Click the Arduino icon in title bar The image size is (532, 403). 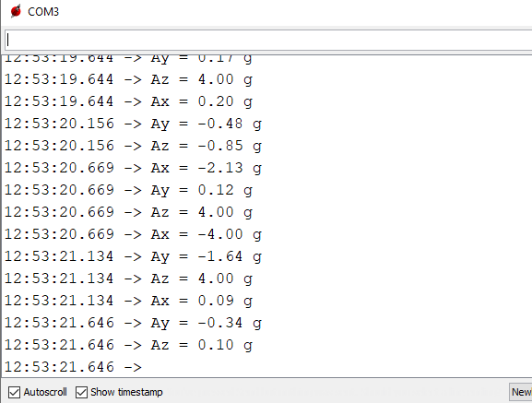[x=16, y=11]
